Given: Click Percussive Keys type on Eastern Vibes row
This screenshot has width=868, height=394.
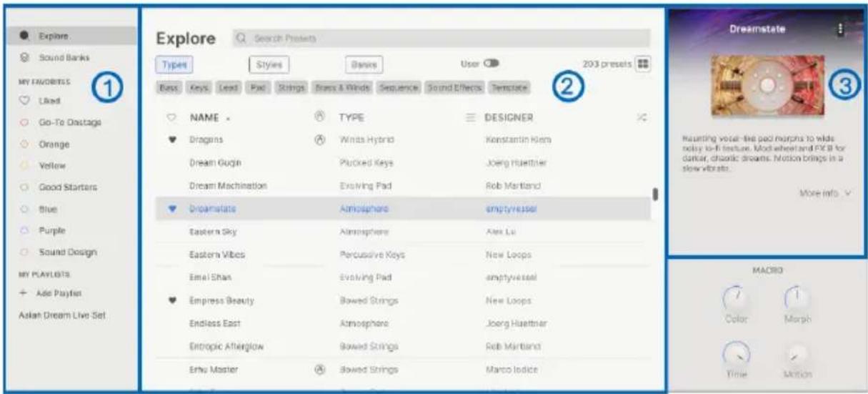Looking at the screenshot, I should [x=371, y=255].
